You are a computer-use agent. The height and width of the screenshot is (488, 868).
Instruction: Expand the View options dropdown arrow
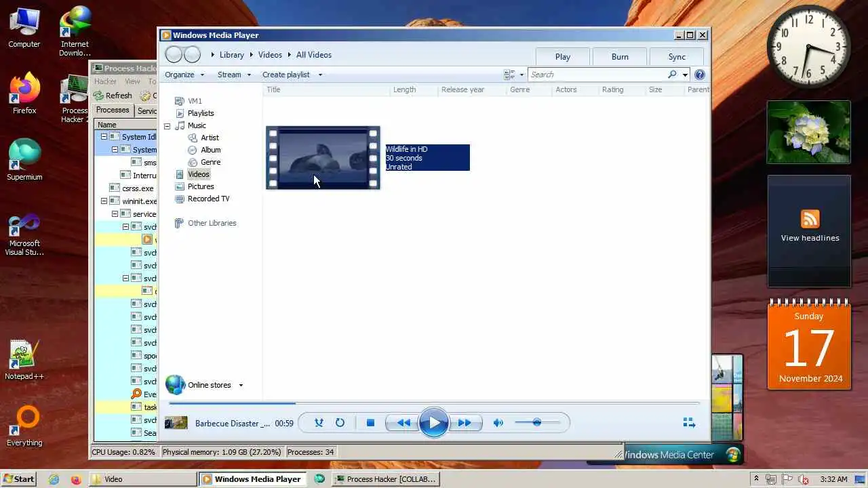tap(521, 75)
